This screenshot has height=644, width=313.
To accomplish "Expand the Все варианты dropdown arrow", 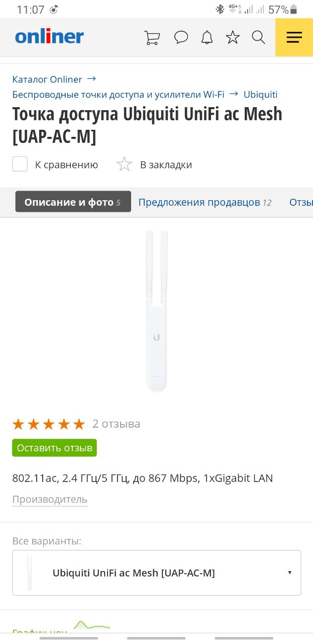I will tap(290, 573).
